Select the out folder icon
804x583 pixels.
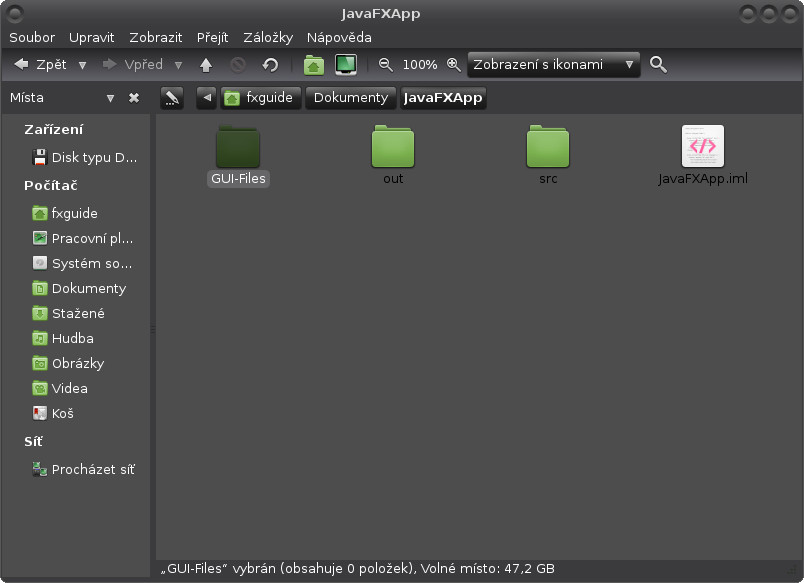393,147
